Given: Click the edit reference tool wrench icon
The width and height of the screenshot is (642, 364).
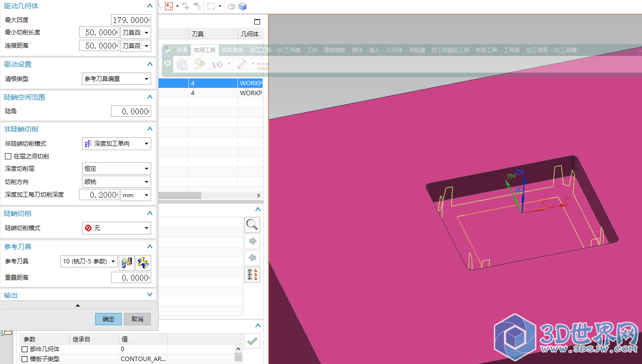Looking at the screenshot, I should coord(143,262).
